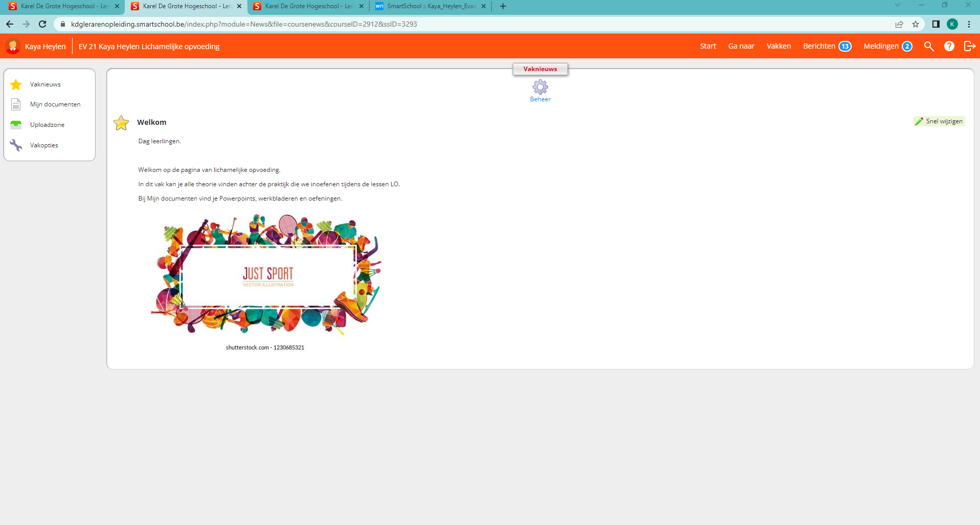The height and width of the screenshot is (525, 980).
Task: Click the Just Sport illustration image
Action: [x=267, y=276]
